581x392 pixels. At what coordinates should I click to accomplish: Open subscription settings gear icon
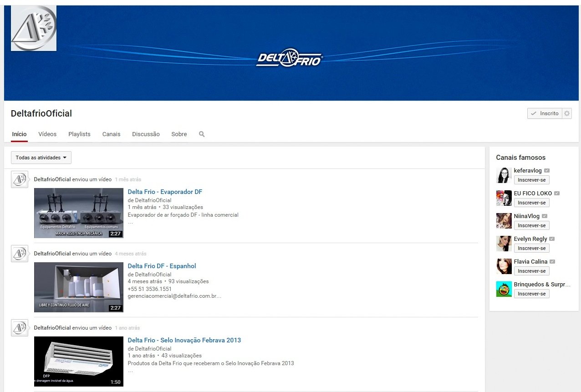click(x=567, y=113)
